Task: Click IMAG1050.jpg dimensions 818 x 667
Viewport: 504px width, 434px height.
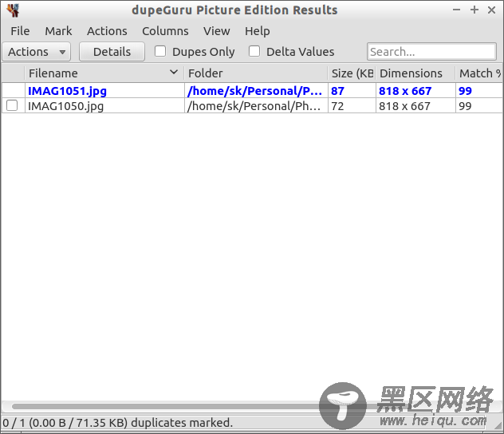Action: pyautogui.click(x=404, y=106)
